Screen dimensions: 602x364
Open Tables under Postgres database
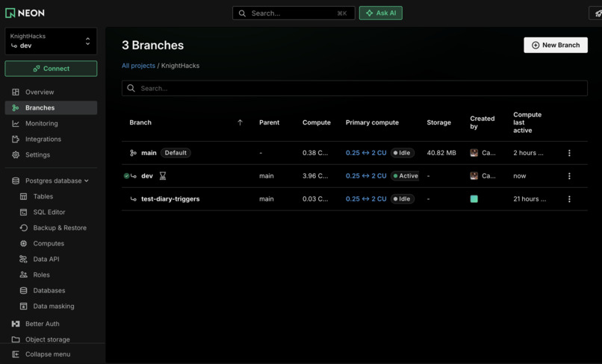coord(43,196)
